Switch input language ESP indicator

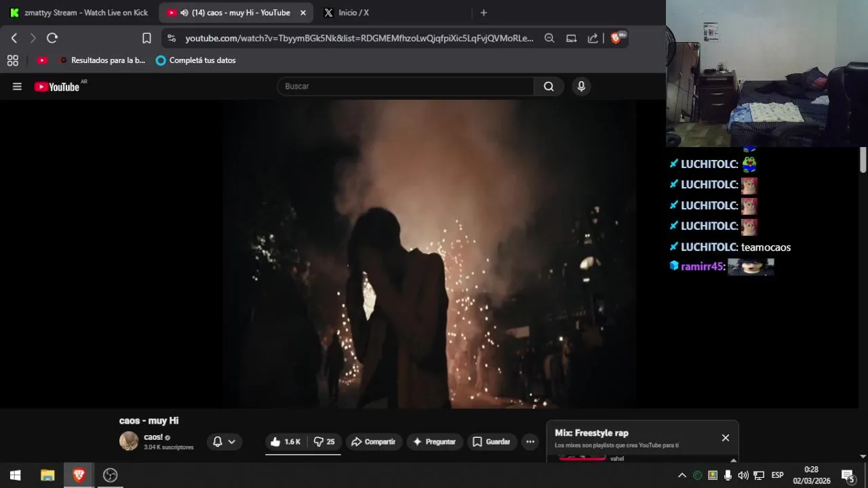(778, 475)
